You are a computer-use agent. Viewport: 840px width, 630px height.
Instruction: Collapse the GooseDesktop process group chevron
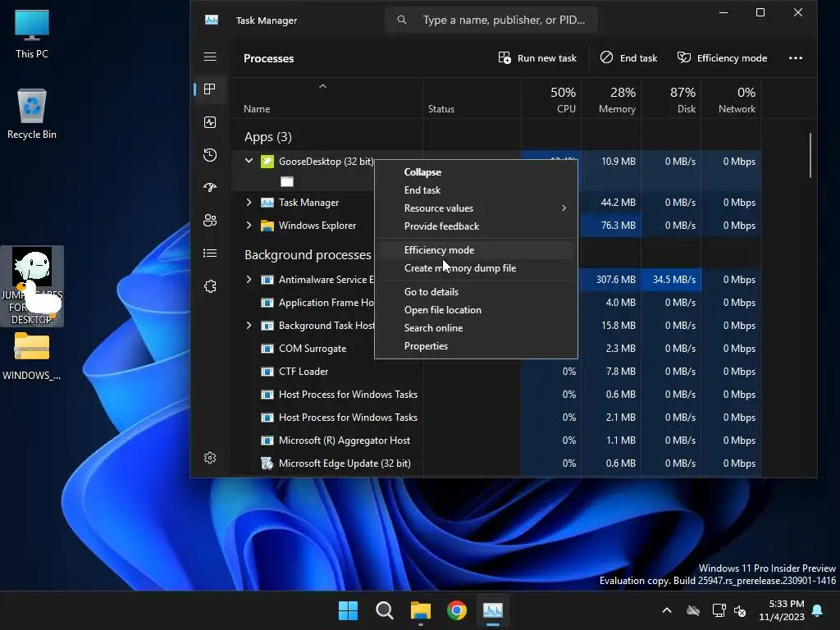[x=249, y=161]
